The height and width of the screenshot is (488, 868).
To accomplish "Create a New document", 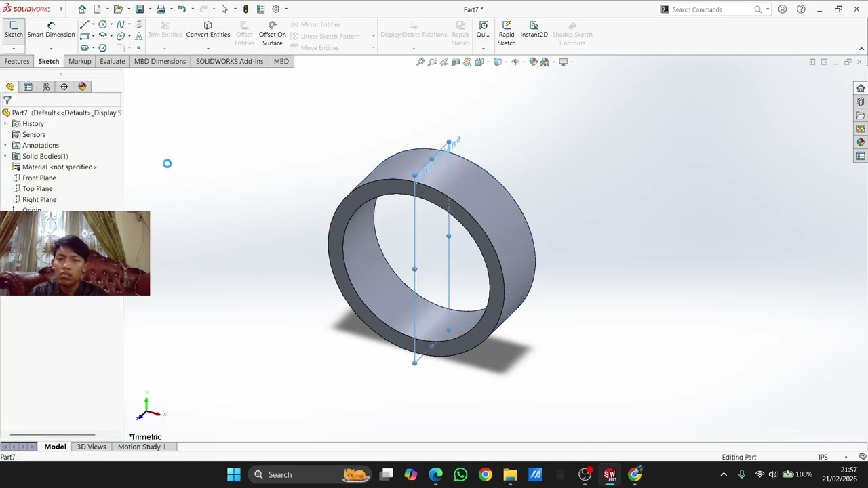I will coord(97,9).
